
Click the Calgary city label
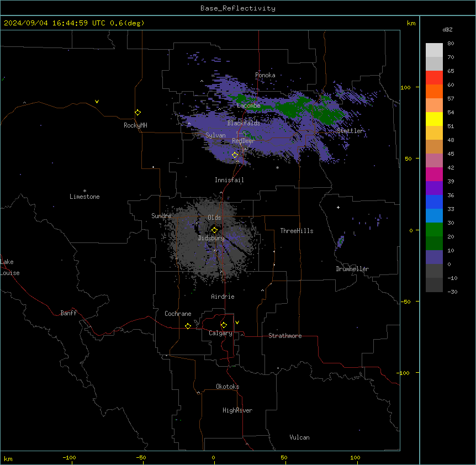coord(221,333)
